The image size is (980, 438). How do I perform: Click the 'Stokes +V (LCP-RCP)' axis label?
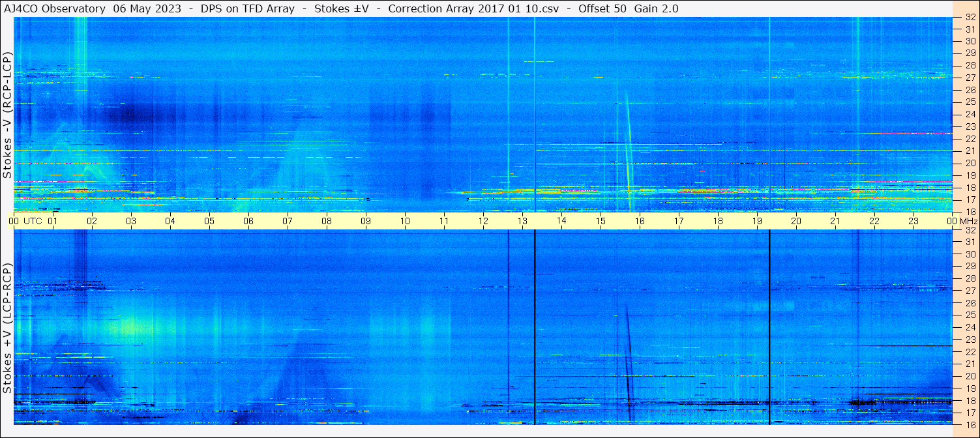tap(7, 329)
